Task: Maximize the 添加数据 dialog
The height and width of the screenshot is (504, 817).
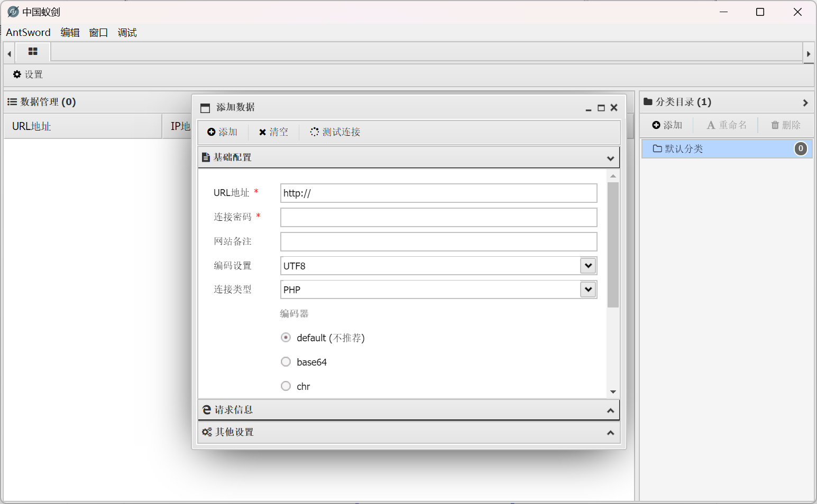Action: pyautogui.click(x=601, y=108)
